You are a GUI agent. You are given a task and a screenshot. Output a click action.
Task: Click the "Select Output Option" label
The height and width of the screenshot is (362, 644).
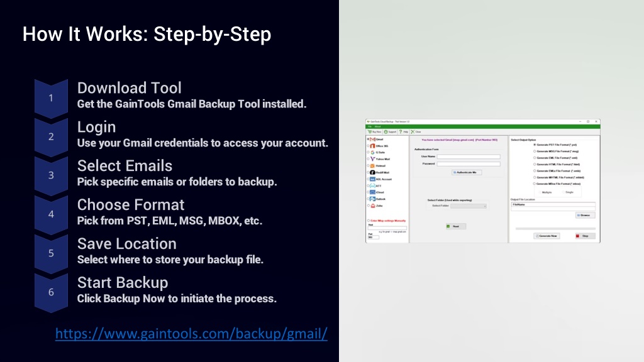pos(523,140)
